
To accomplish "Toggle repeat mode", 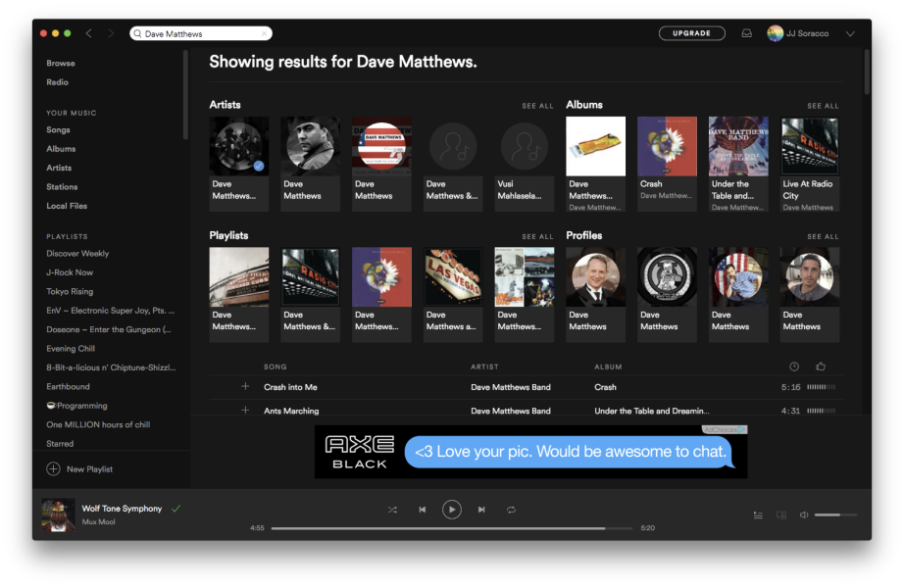I will pos(511,510).
